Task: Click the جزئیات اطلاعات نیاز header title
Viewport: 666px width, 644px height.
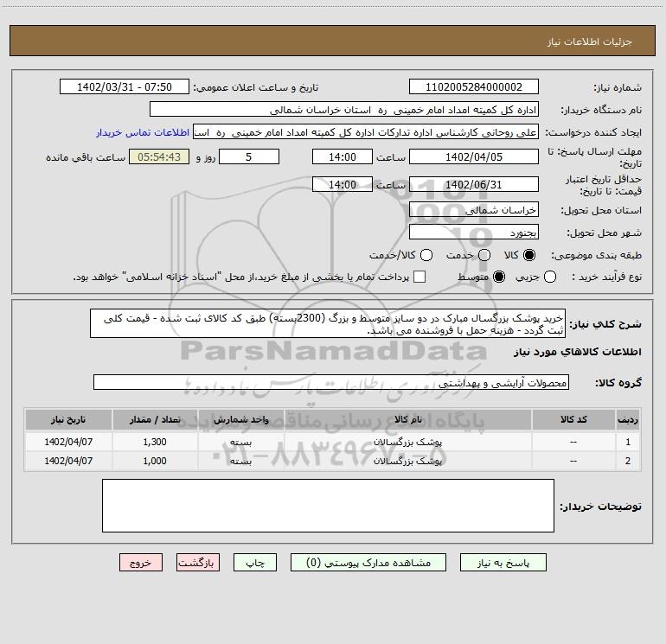Action: tap(589, 41)
